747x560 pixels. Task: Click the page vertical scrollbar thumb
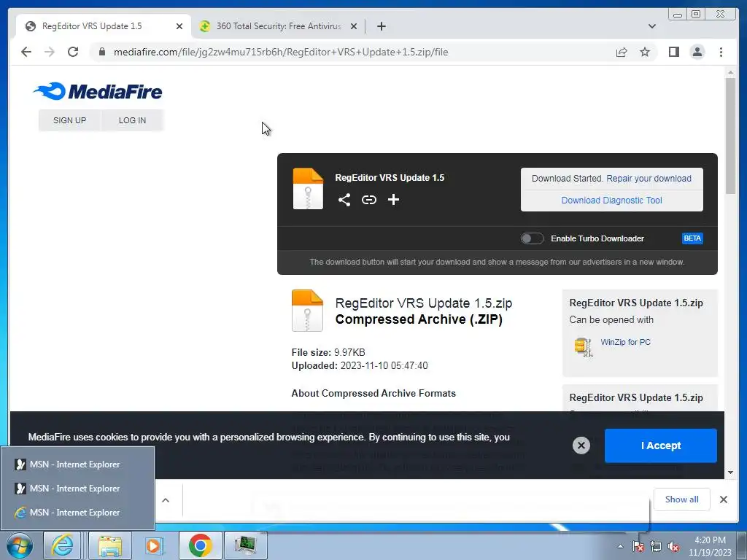coord(730,136)
